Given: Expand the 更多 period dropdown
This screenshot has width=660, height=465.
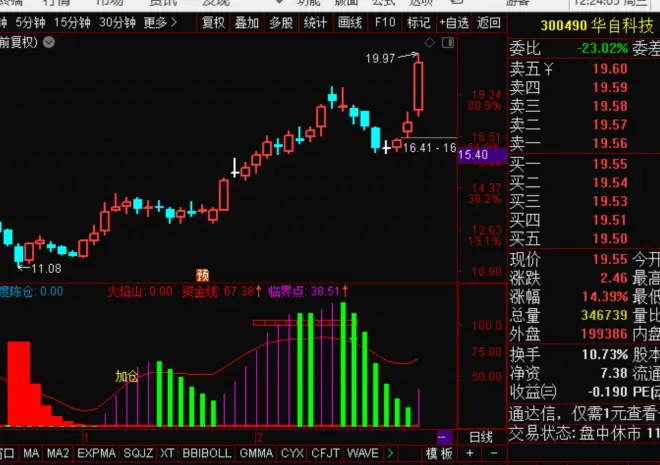Looking at the screenshot, I should [157, 22].
